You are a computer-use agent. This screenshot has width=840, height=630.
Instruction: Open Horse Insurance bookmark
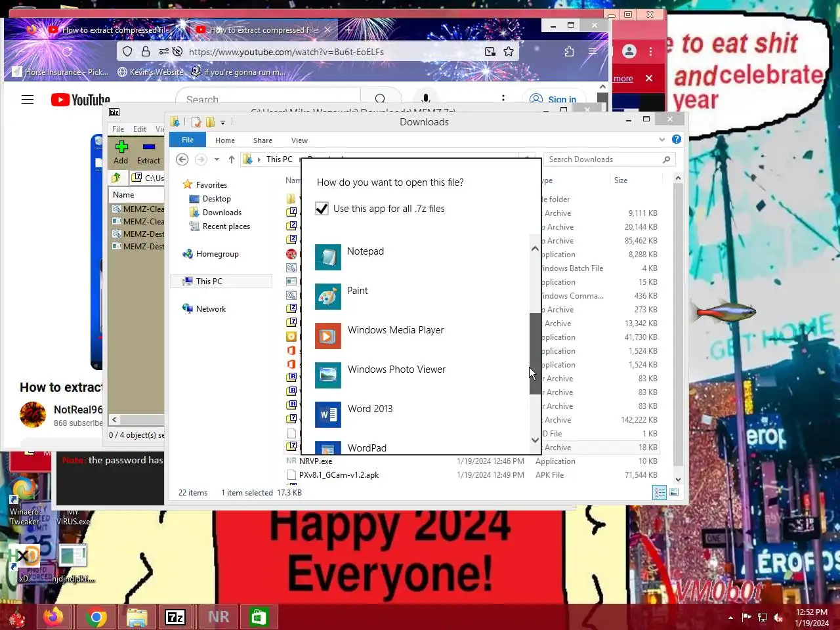coord(60,72)
